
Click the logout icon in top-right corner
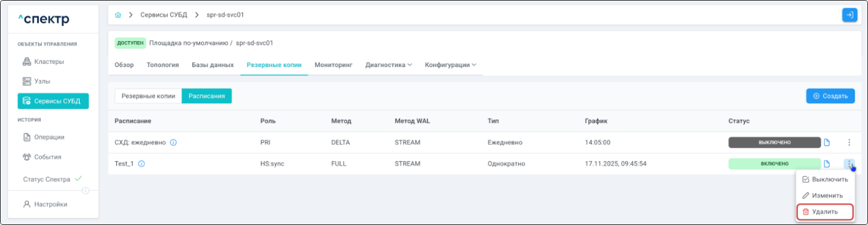(x=849, y=15)
